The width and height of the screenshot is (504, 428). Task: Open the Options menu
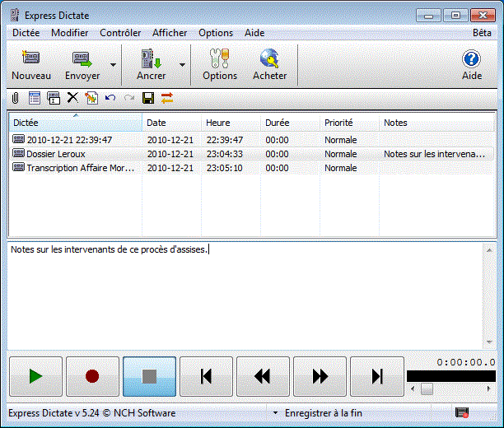216,33
